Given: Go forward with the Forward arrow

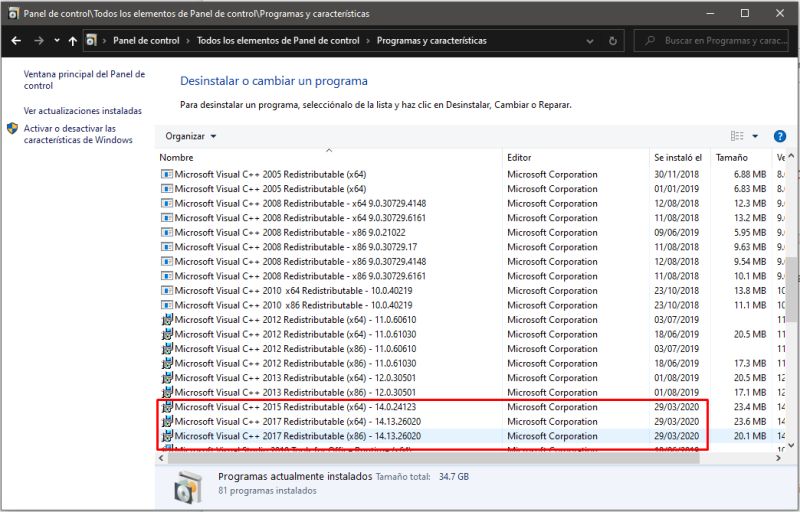Looking at the screenshot, I should coord(39,41).
